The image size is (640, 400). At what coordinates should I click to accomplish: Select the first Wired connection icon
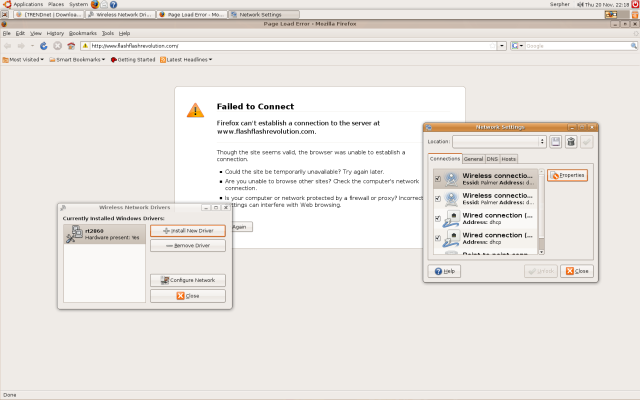[451, 219]
